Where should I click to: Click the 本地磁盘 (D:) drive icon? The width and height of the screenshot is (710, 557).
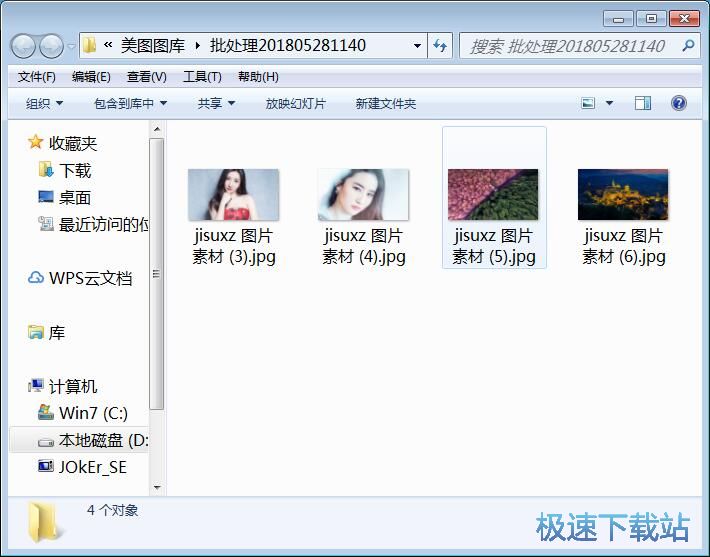(x=46, y=442)
